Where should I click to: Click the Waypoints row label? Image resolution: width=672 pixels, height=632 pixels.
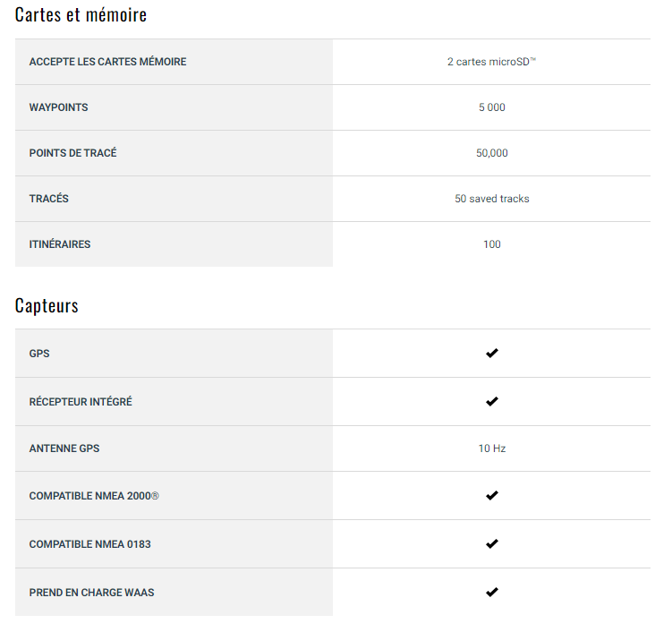point(58,107)
